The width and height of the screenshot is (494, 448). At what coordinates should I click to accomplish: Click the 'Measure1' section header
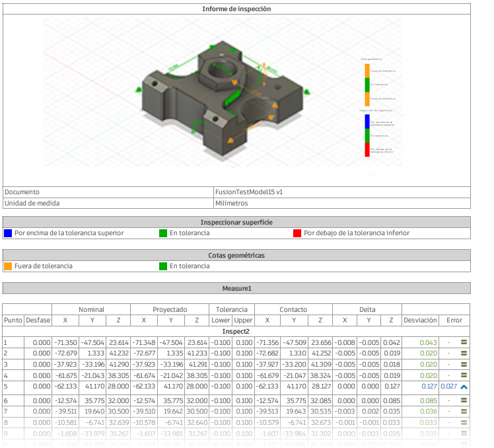point(236,289)
